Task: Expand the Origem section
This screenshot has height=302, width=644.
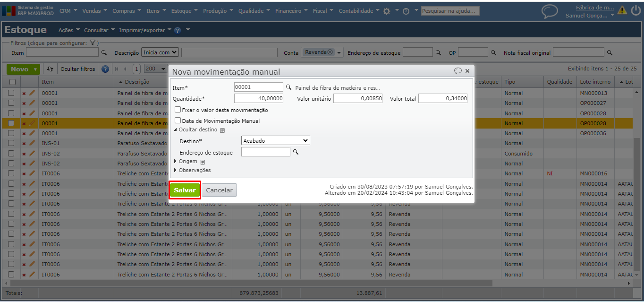Action: 186,162
